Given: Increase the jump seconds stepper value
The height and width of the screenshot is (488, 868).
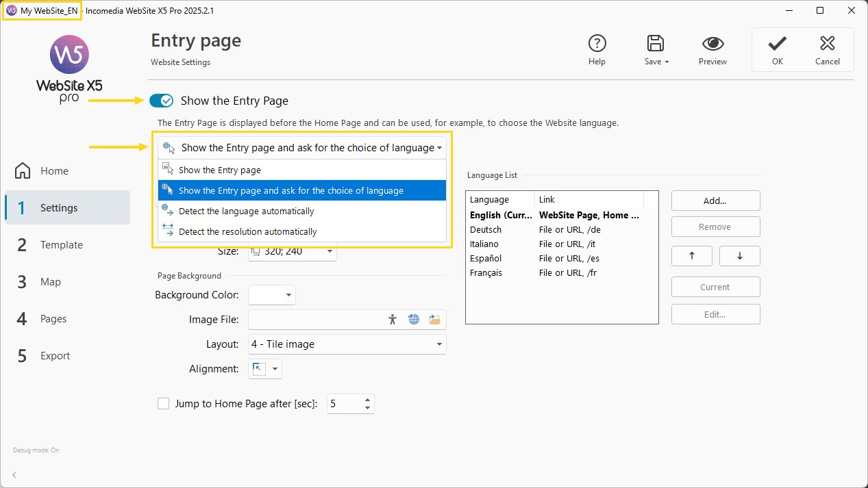Looking at the screenshot, I should [x=368, y=400].
